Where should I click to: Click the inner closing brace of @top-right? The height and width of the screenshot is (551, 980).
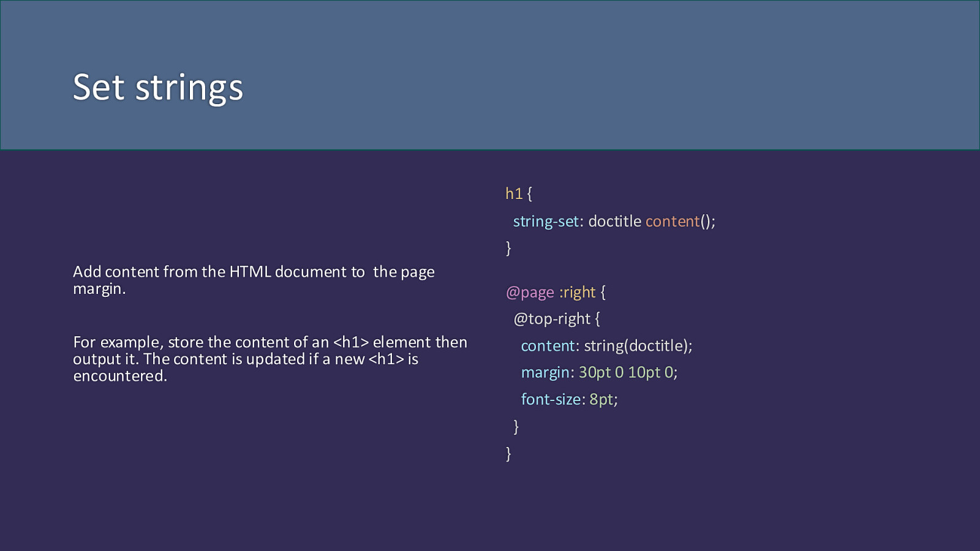516,426
